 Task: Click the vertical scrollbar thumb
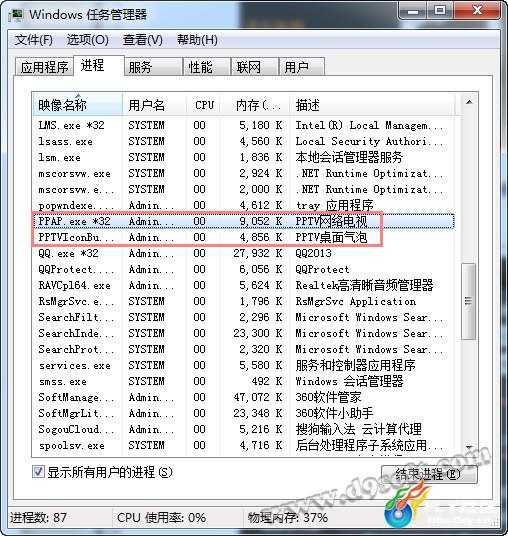468,301
